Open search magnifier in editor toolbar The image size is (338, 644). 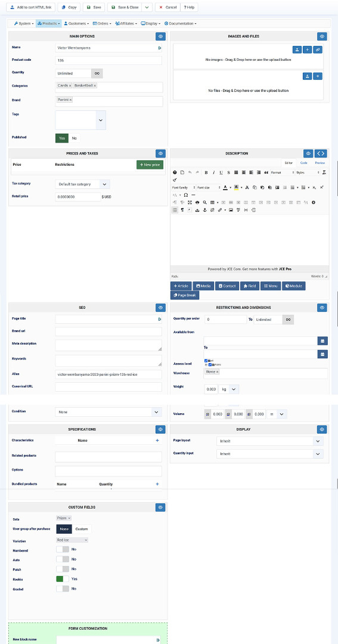[204, 202]
